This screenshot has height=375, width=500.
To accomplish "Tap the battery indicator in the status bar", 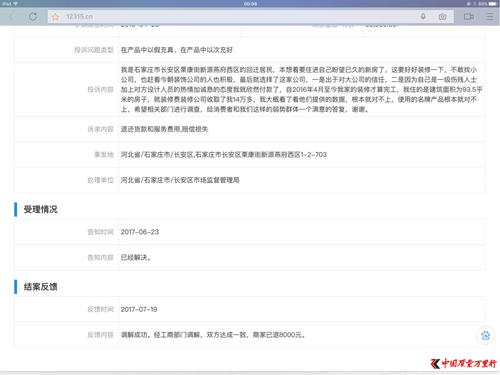I will pyautogui.click(x=493, y=4).
